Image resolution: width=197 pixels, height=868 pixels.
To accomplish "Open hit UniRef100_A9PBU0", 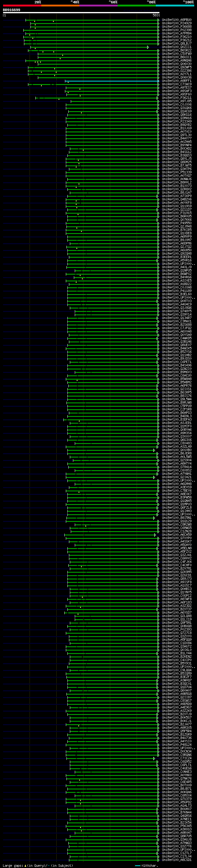I will coord(176,20).
